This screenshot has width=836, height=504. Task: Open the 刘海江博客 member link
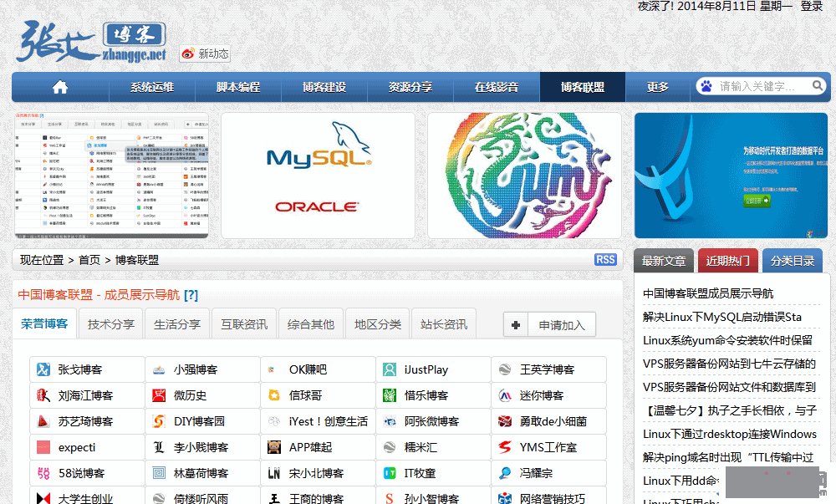click(x=85, y=395)
